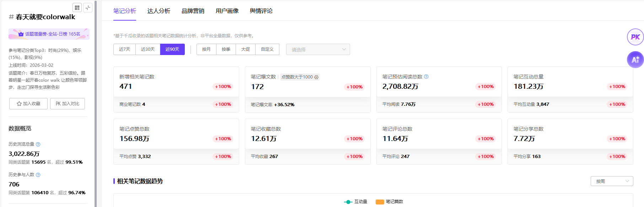The width and height of the screenshot is (644, 207).
Task: Click help icon next to 历史参与人数
Action: point(38,175)
